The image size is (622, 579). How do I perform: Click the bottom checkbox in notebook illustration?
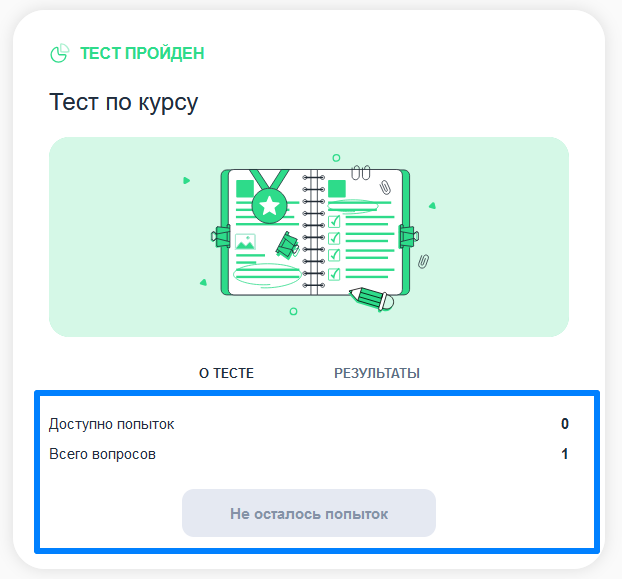click(334, 274)
